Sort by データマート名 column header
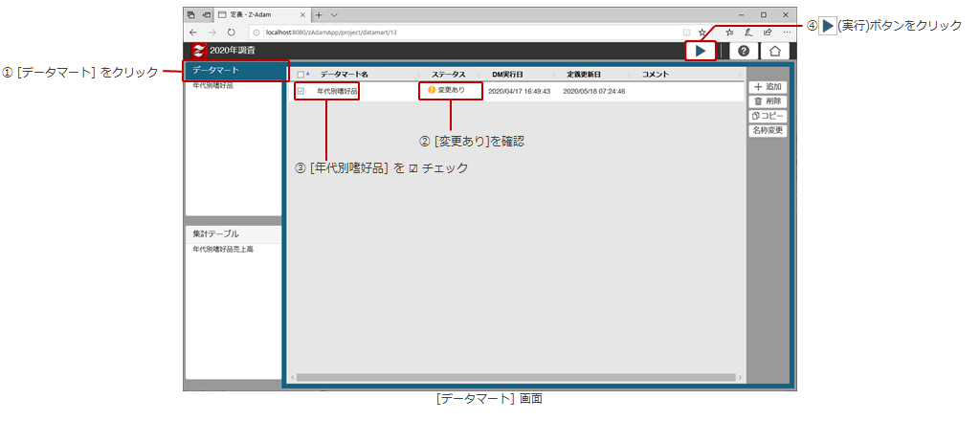Viewport: 980px width, 421px height. [345, 75]
